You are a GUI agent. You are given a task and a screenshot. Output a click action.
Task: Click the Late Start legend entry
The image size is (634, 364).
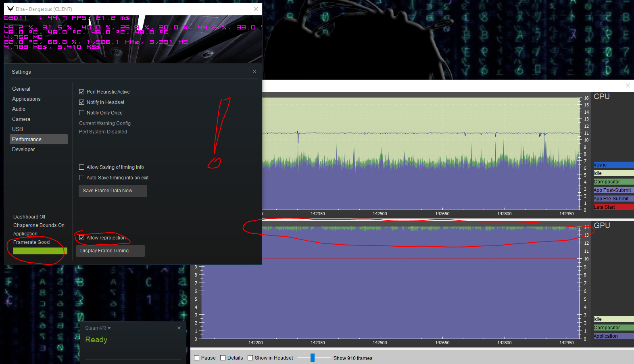click(x=613, y=207)
